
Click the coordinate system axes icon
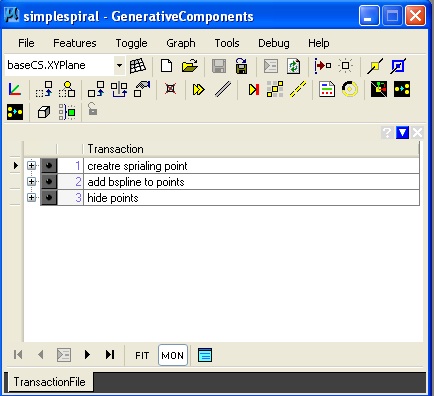click(15, 89)
